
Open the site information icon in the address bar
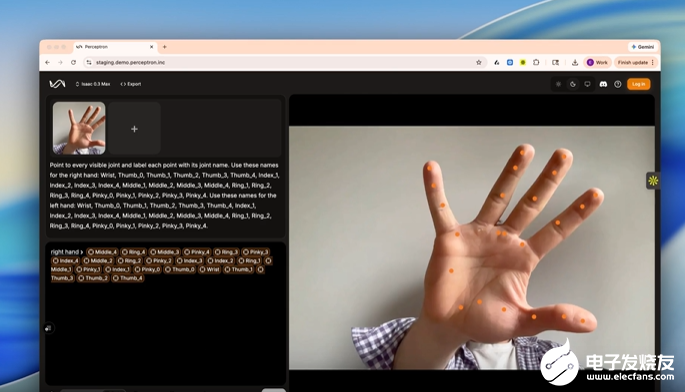click(89, 62)
